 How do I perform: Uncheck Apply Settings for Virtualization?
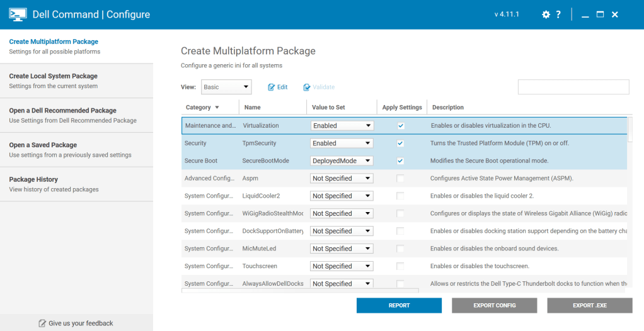(x=401, y=126)
